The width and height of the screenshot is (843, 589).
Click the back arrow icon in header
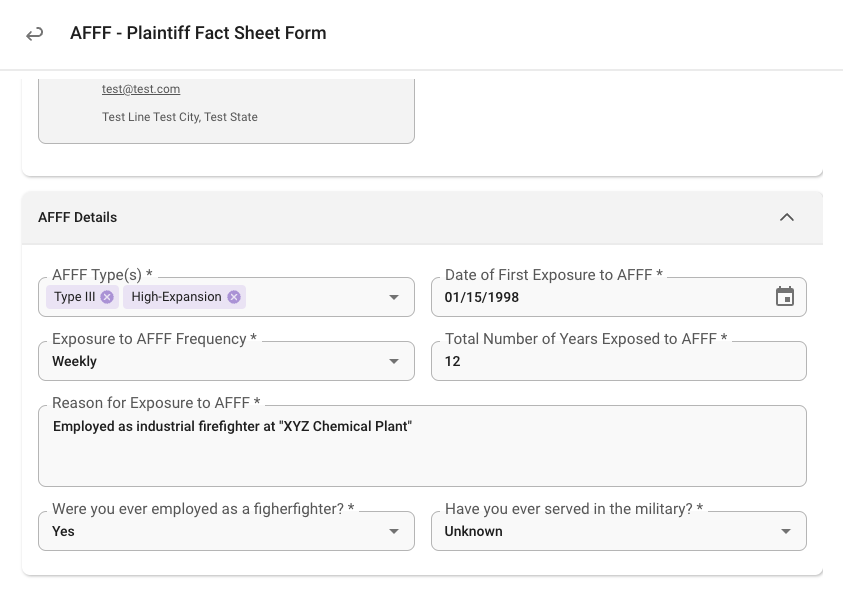[34, 34]
